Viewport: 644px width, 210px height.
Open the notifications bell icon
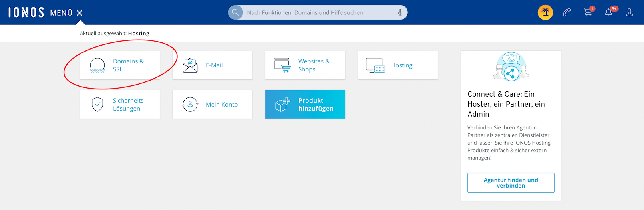609,12
